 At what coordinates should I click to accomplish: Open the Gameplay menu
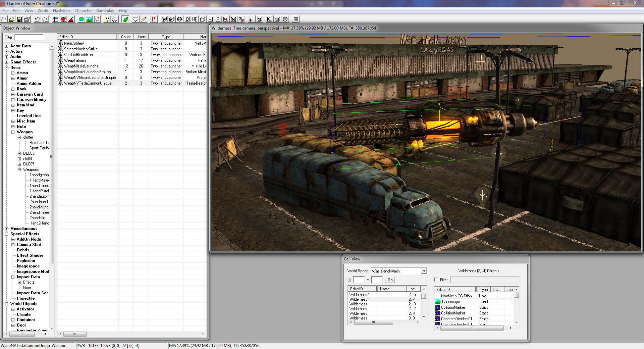[105, 11]
